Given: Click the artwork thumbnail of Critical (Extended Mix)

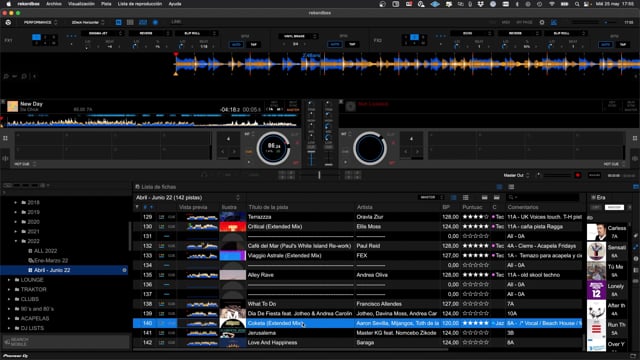Looking at the screenshot, I should point(233,227).
